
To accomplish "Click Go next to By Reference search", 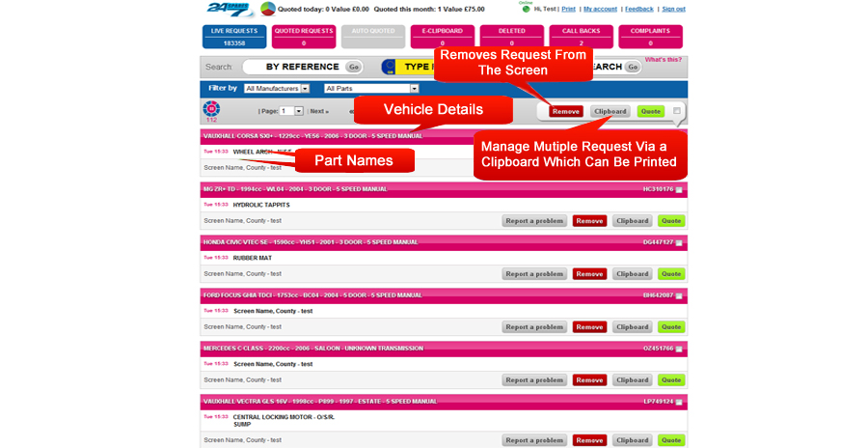I will [354, 67].
